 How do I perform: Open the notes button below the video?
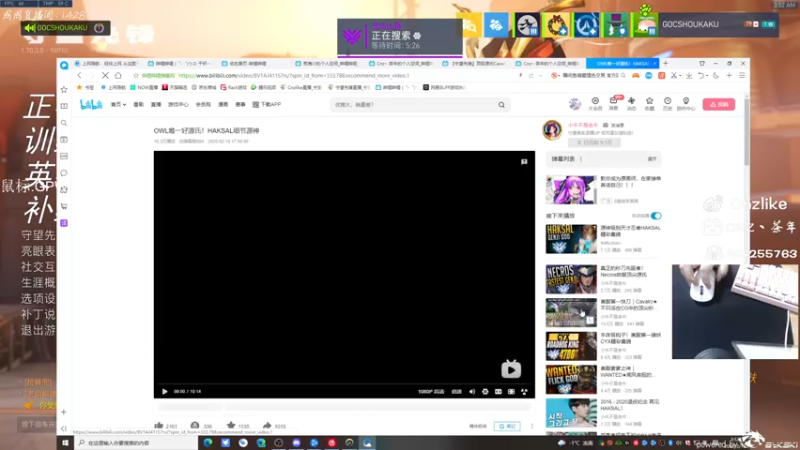507,426
